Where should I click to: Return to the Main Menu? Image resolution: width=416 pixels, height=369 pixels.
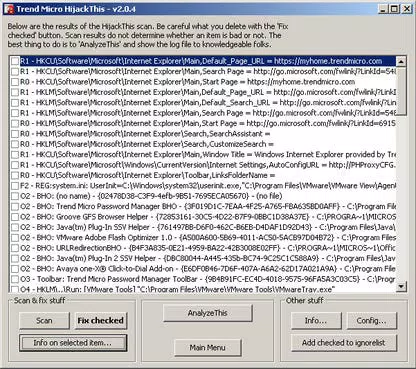tap(207, 348)
